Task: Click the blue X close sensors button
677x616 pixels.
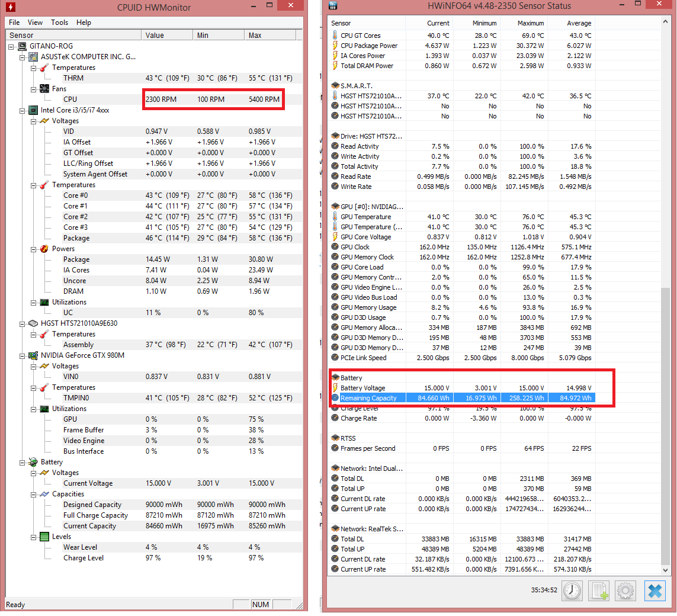Action: (x=655, y=591)
